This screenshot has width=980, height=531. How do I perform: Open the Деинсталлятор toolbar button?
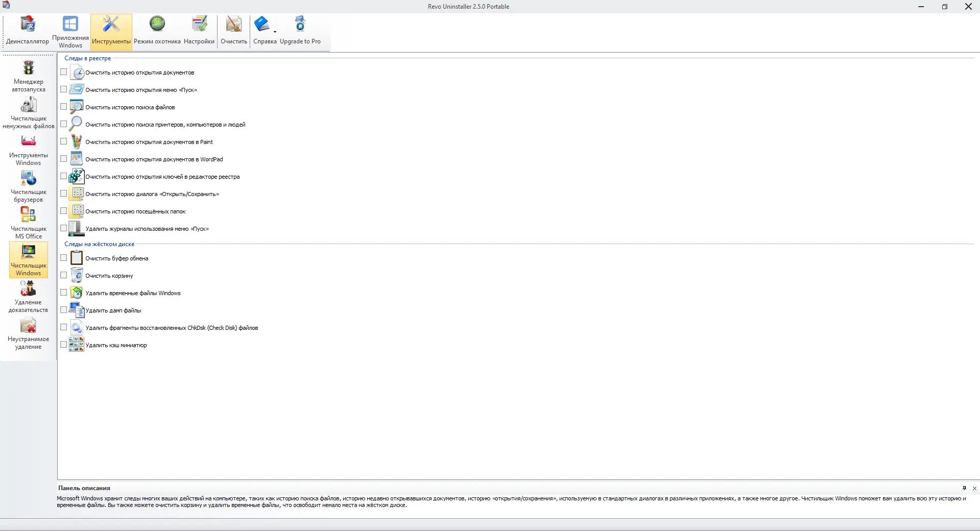pyautogui.click(x=28, y=32)
